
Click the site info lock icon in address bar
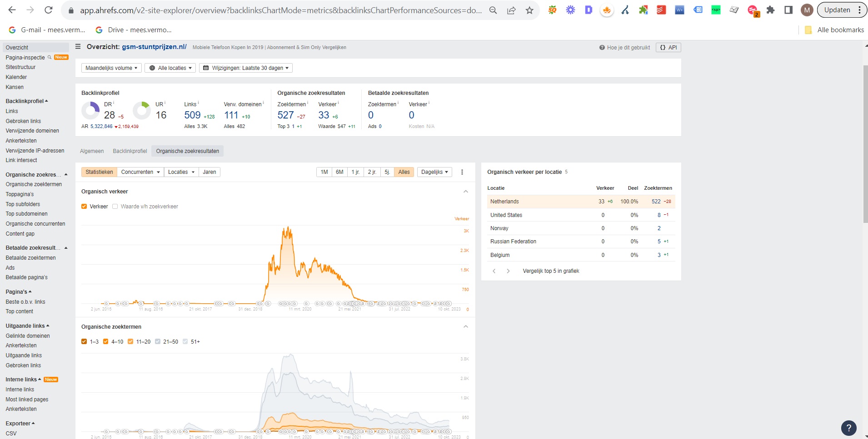click(70, 10)
